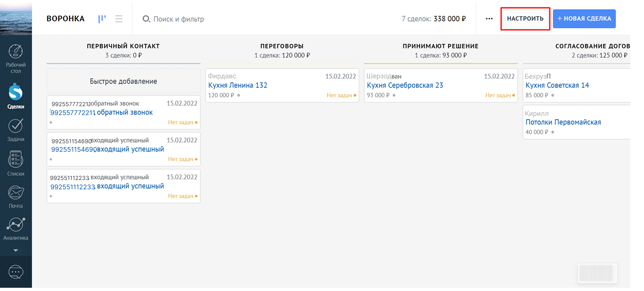Expand sidebar with the down arrow
This screenshot has width=644, height=291.
pos(16,251)
